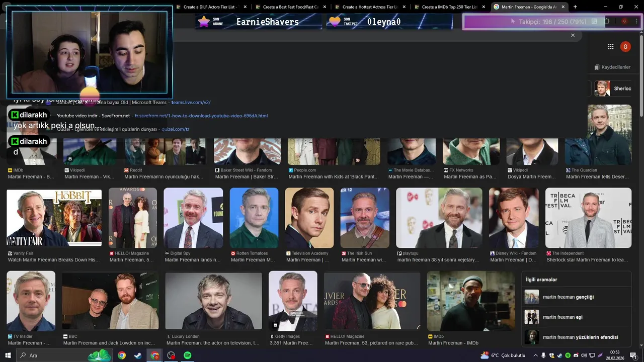Open the Disney Wiki - Fandom image thumbnail
Screen dimensions: 644x362
tap(514, 218)
